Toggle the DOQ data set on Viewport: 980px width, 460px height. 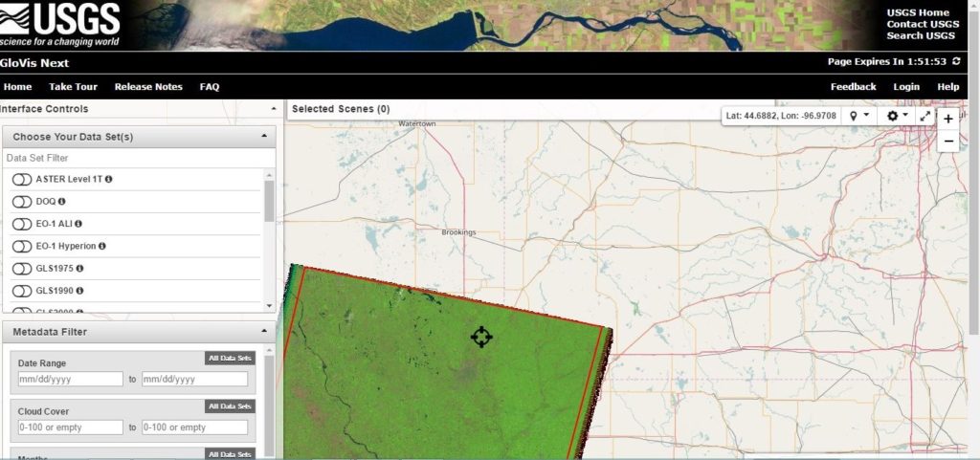tap(21, 202)
